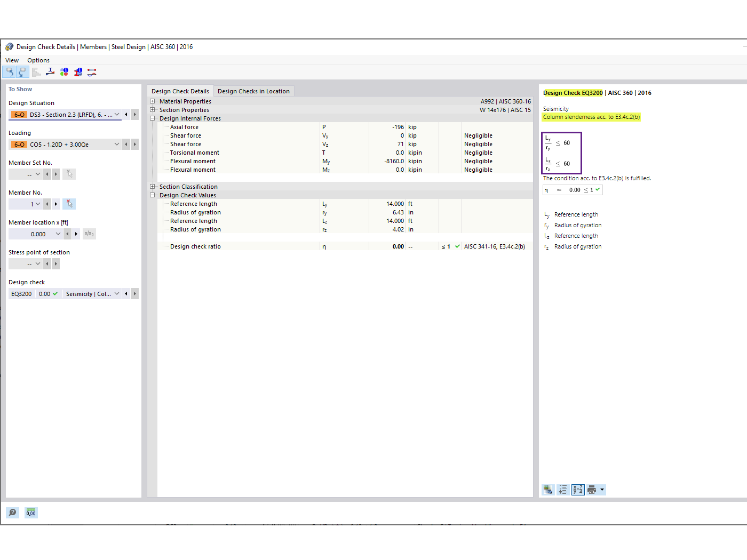
Task: Go to previous Design check with left arrow
Action: [x=126, y=294]
